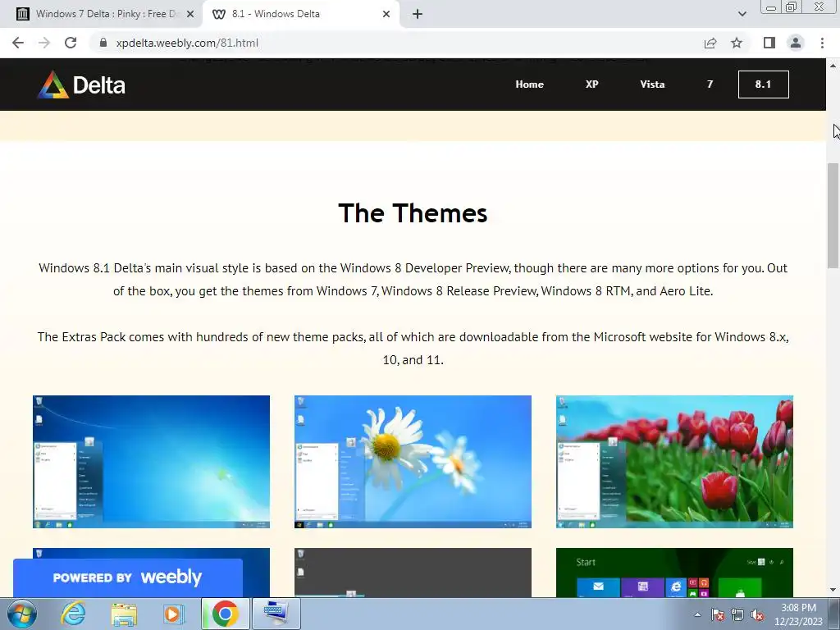
Task: Open the Home nav item
Action: click(529, 84)
